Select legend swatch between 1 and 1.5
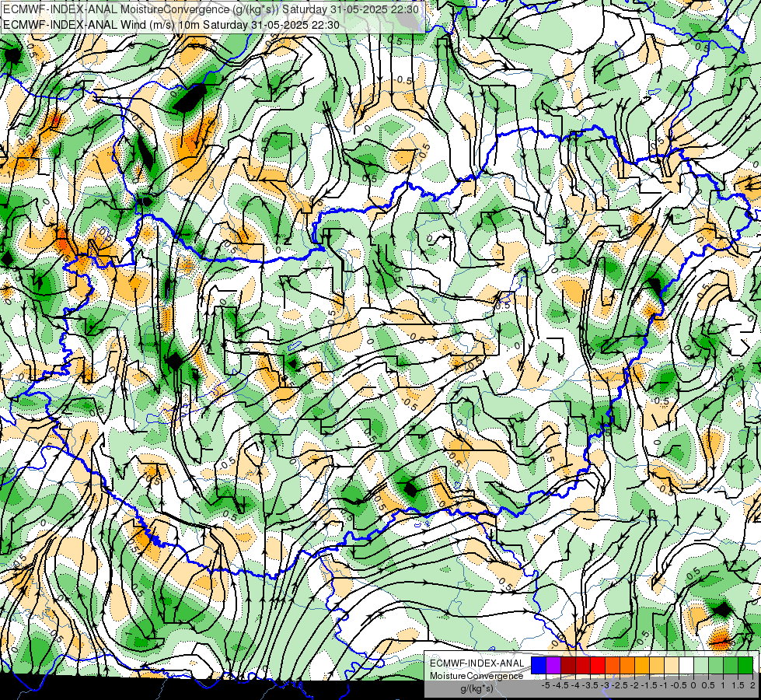The image size is (761, 700). [731, 665]
